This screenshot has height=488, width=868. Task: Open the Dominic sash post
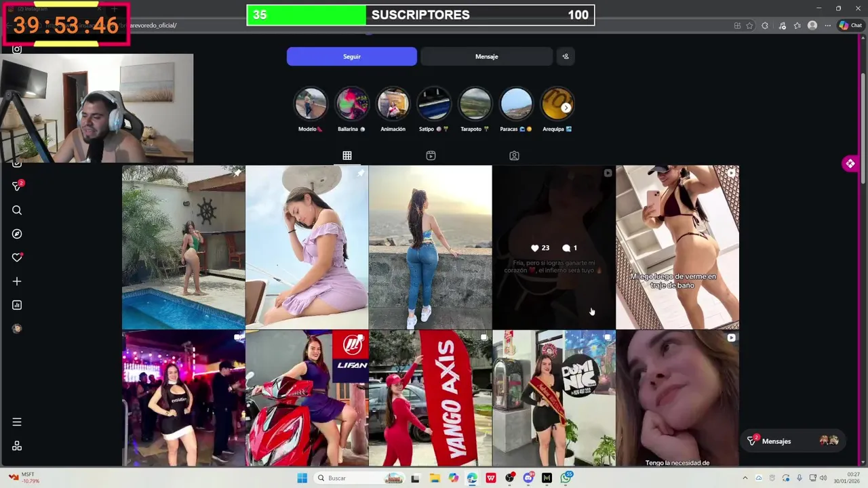click(x=553, y=399)
